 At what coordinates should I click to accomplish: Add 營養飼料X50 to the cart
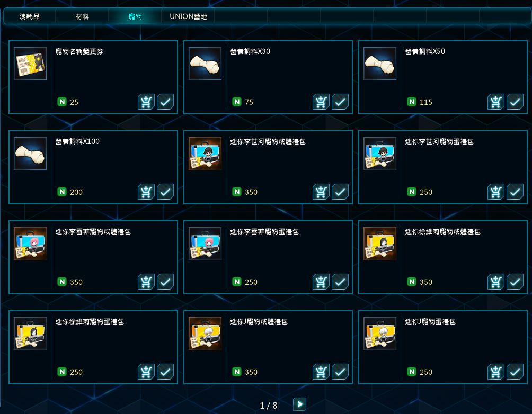coord(495,102)
